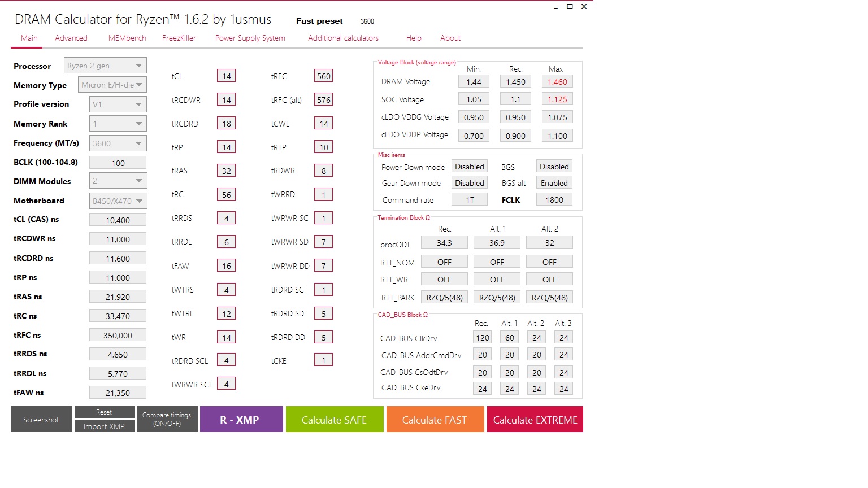Click the Screenshot button

click(41, 420)
